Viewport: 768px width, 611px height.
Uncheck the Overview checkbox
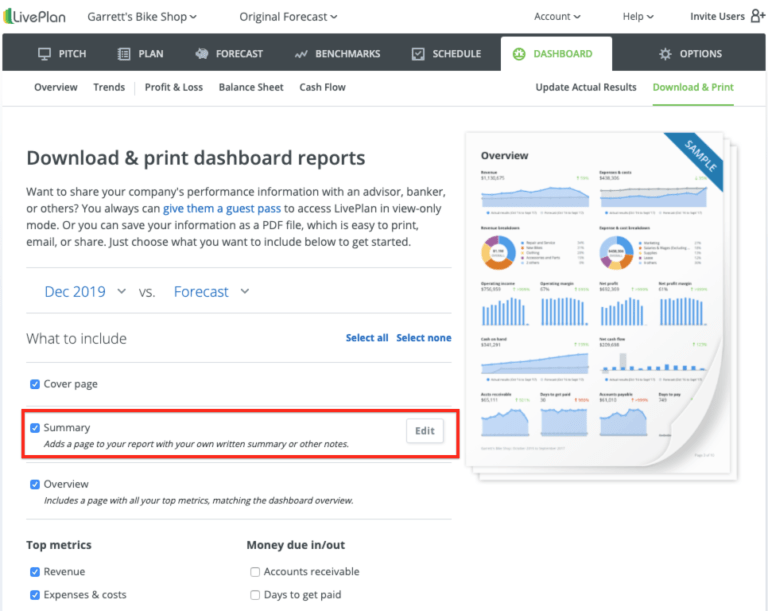35,485
